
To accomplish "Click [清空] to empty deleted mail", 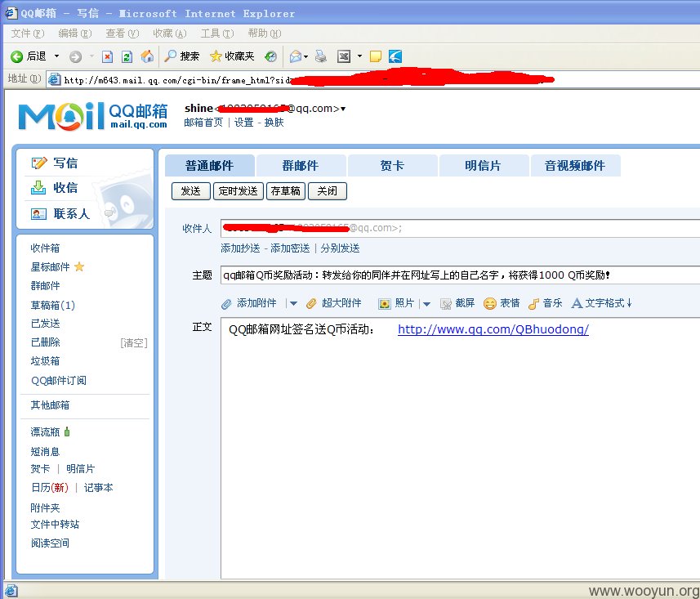I will pyautogui.click(x=133, y=343).
